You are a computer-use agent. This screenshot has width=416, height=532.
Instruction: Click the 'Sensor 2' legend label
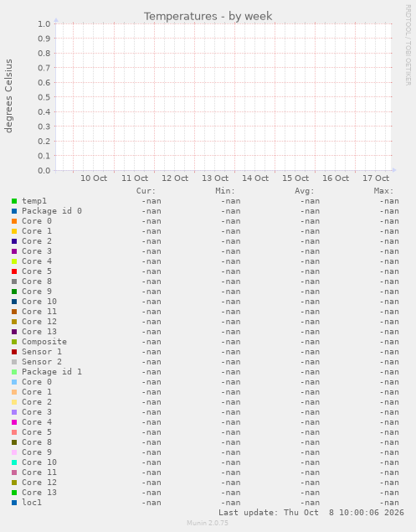tap(42, 362)
